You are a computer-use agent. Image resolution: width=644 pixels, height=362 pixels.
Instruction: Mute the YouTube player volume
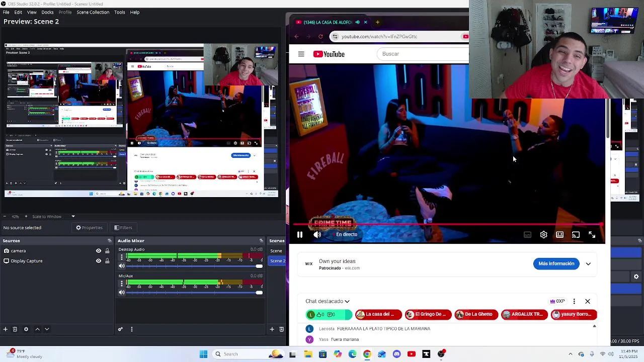click(317, 235)
